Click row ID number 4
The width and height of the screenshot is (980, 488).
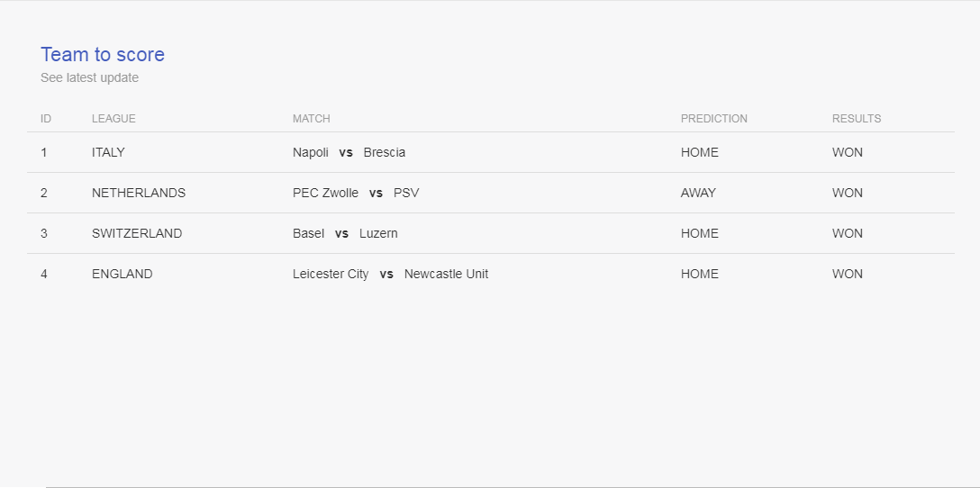[x=44, y=275]
